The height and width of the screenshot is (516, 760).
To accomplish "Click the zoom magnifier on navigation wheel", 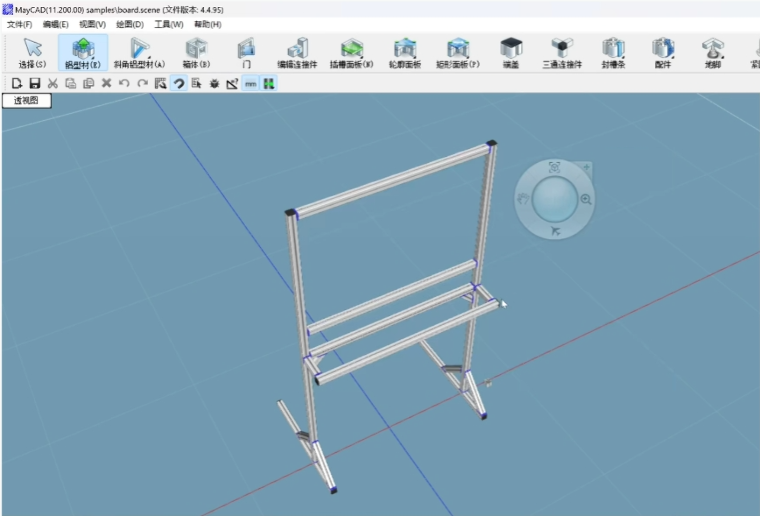I will click(586, 200).
